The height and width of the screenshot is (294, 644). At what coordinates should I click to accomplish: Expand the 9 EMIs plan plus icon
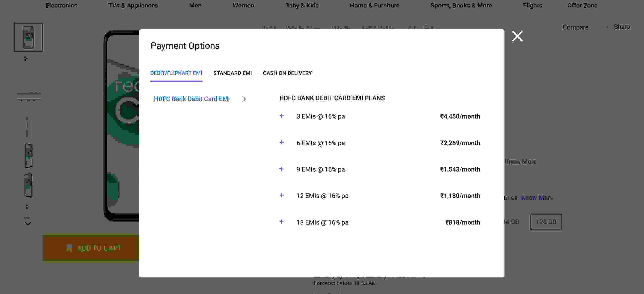[282, 169]
